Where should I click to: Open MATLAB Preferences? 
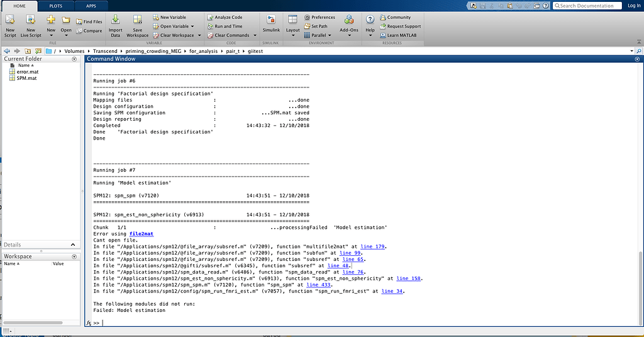click(319, 17)
